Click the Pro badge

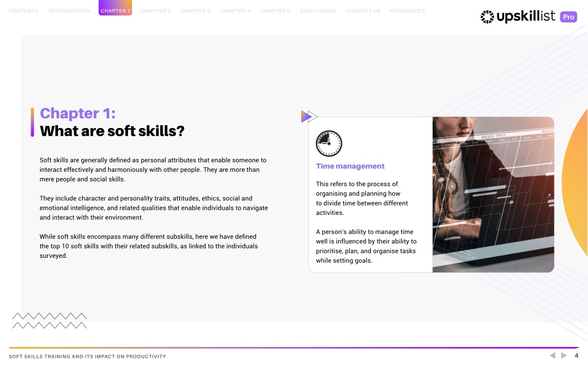[x=568, y=17]
